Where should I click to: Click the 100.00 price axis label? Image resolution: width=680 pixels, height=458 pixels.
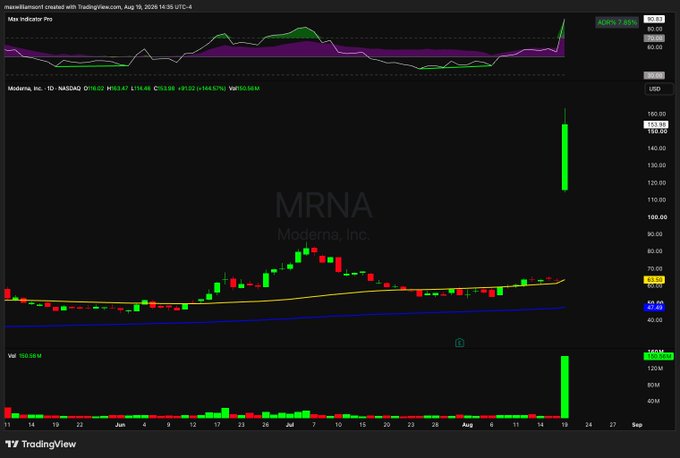coord(657,217)
